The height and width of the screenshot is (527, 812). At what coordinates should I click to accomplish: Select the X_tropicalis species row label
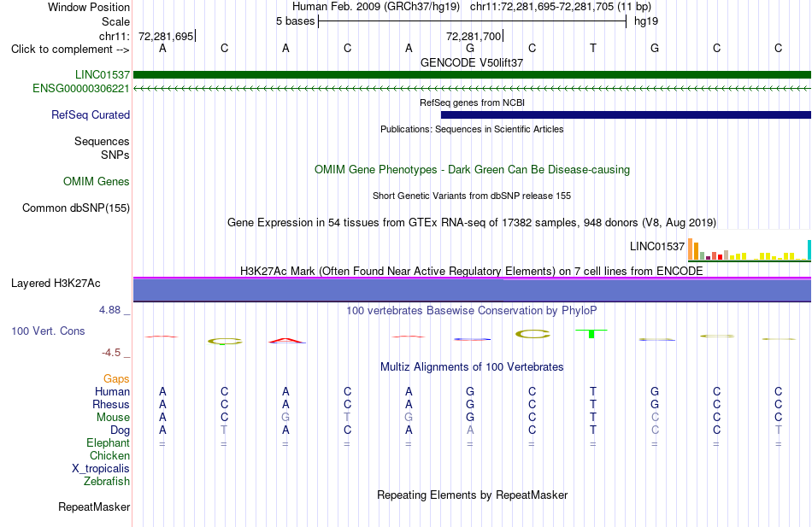pyautogui.click(x=101, y=469)
